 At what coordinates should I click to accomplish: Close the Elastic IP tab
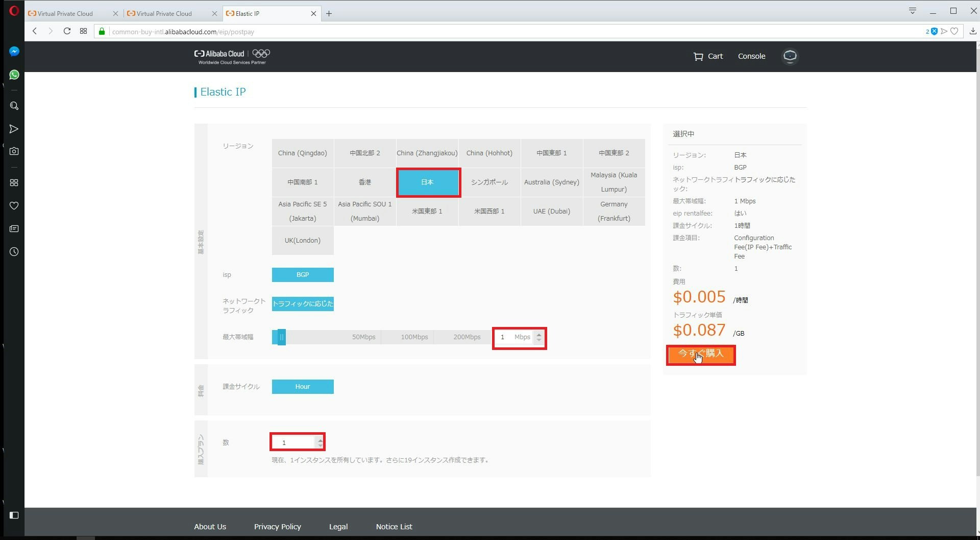coord(313,14)
